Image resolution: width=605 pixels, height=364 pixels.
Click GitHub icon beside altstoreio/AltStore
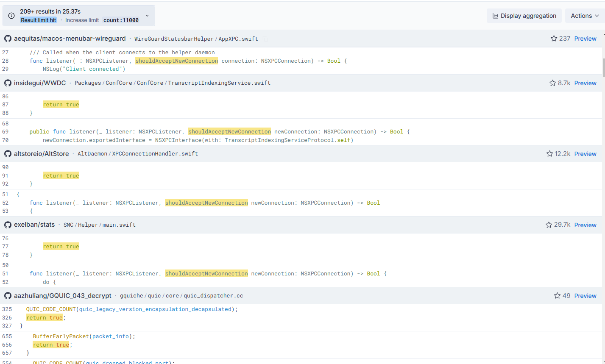pos(8,154)
